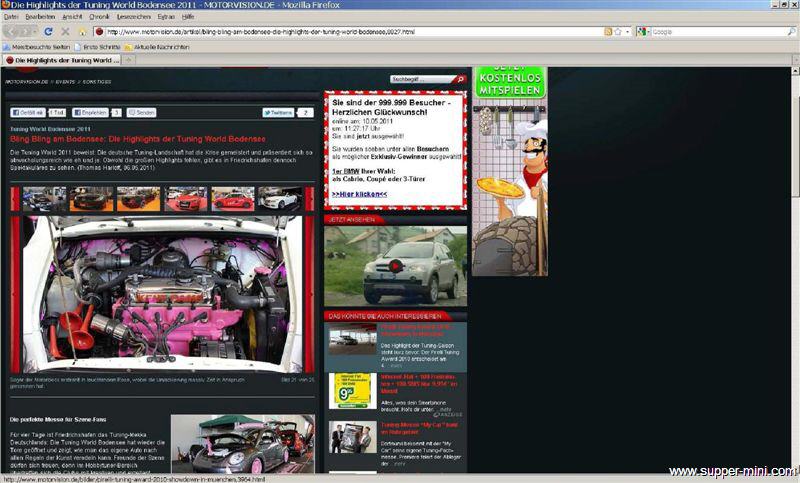The width and height of the screenshot is (800, 483).
Task: Click the search magnifier in Firefox search box
Action: (791, 32)
